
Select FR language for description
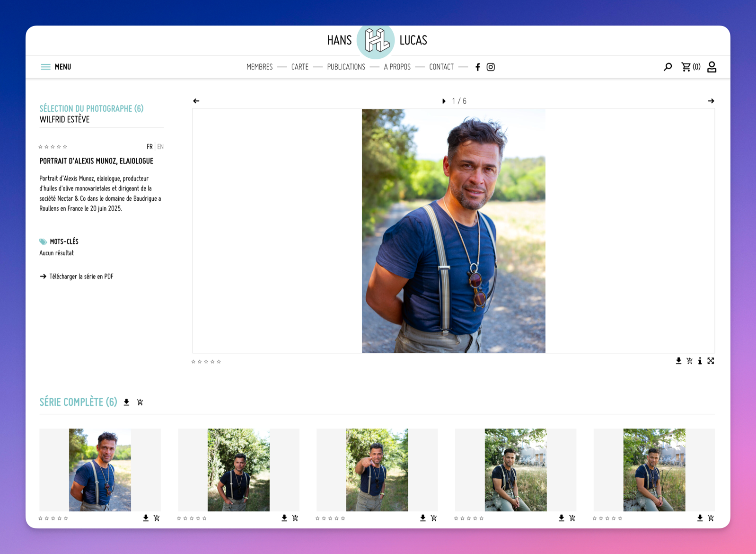pos(149,147)
